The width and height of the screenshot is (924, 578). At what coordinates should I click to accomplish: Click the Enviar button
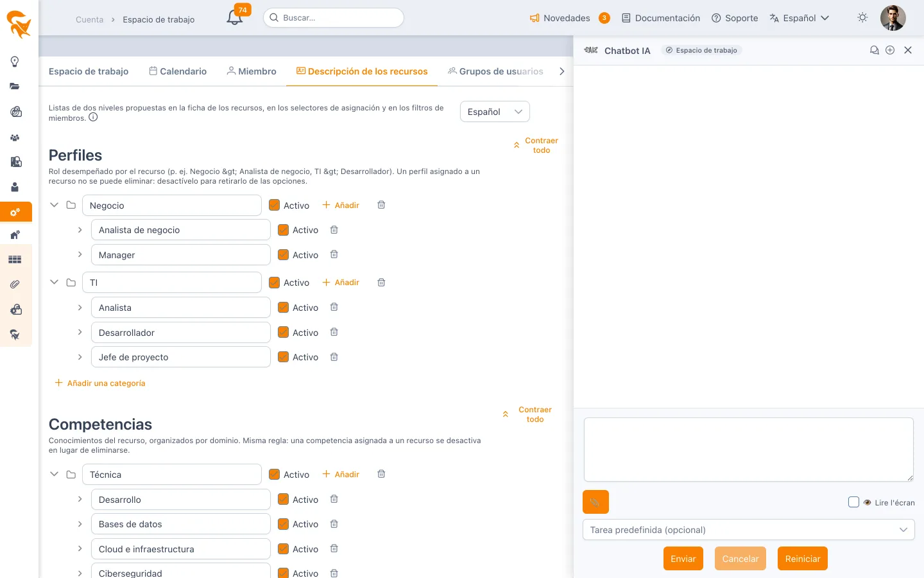pyautogui.click(x=683, y=559)
